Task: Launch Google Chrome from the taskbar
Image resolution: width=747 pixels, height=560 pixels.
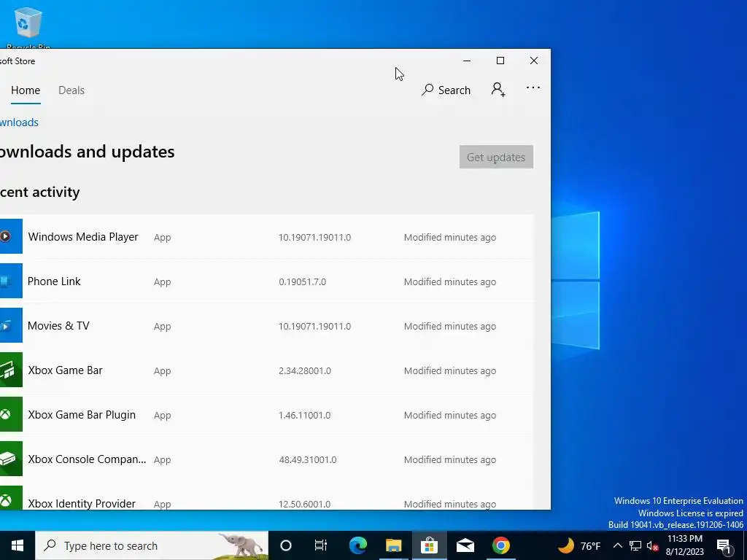Action: [500, 545]
